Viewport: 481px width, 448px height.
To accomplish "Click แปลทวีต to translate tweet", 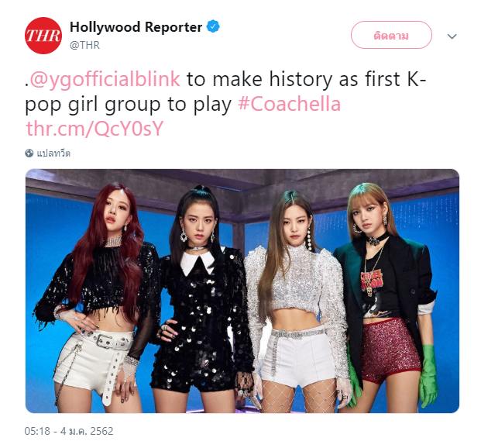I will [53, 153].
